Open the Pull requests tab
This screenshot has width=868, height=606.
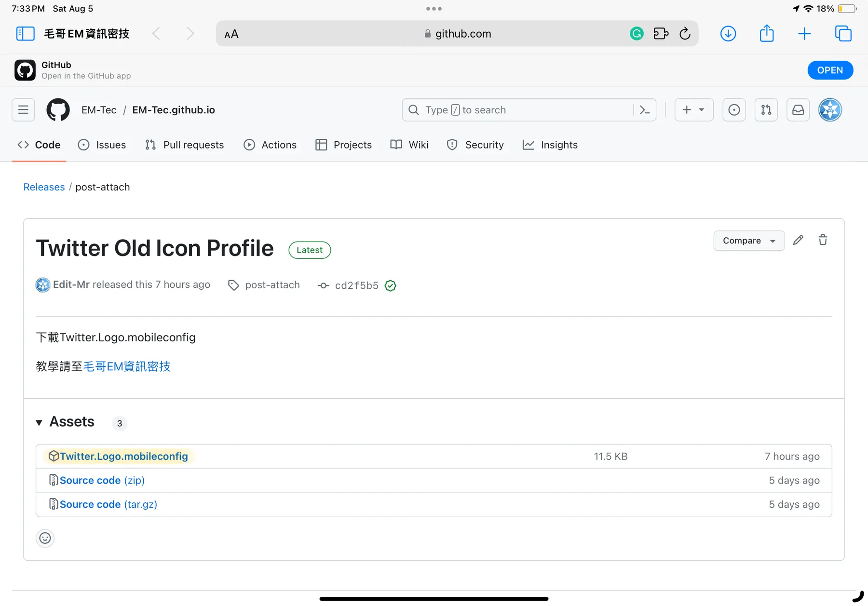(x=184, y=145)
